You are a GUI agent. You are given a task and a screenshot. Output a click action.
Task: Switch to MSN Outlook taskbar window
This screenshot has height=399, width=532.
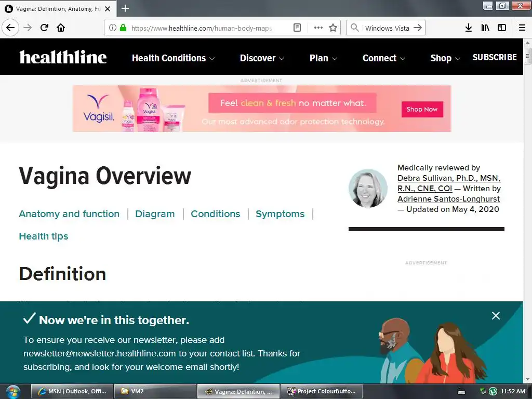click(x=72, y=391)
